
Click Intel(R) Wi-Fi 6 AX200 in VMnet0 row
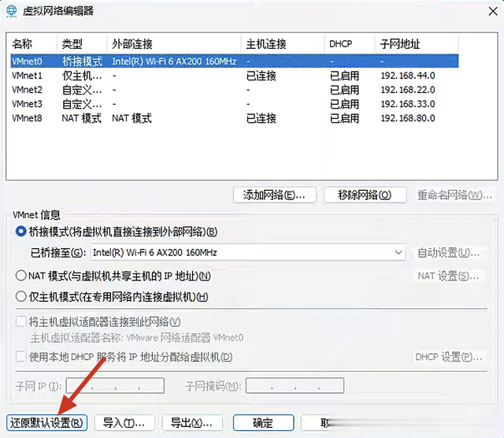(x=174, y=61)
